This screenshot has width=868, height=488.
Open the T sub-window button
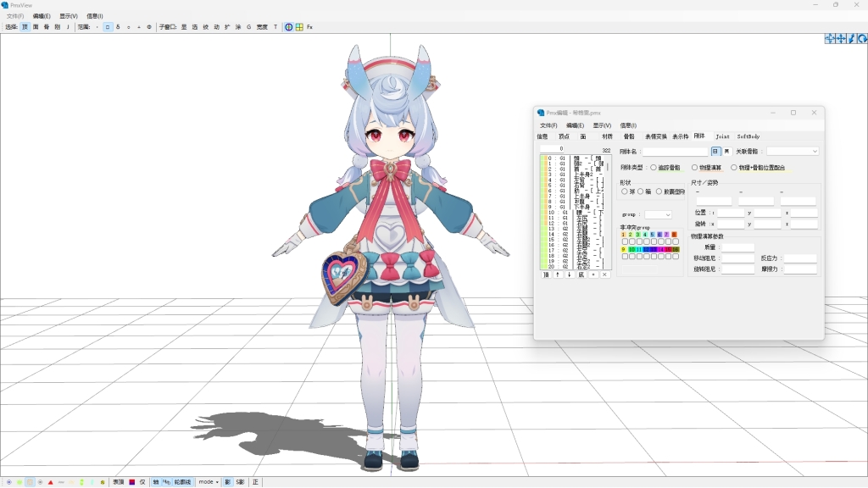point(275,26)
